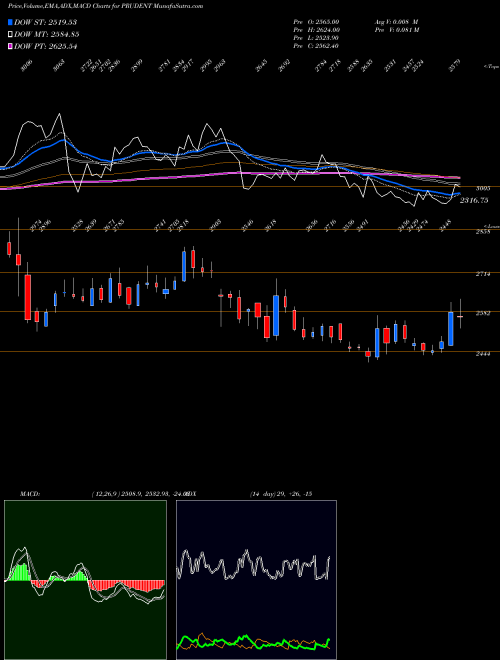Click the 2444 price level label
Viewport: 500px width, 660px height.
[x=482, y=354]
